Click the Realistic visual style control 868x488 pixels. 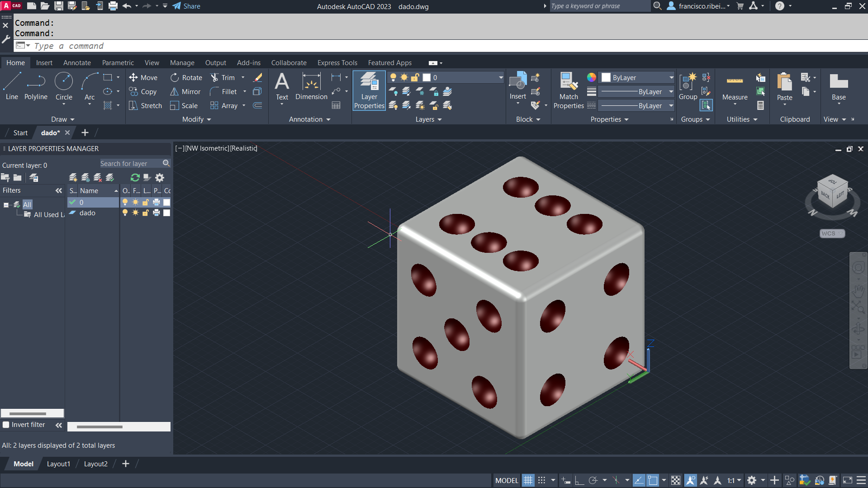pos(244,148)
